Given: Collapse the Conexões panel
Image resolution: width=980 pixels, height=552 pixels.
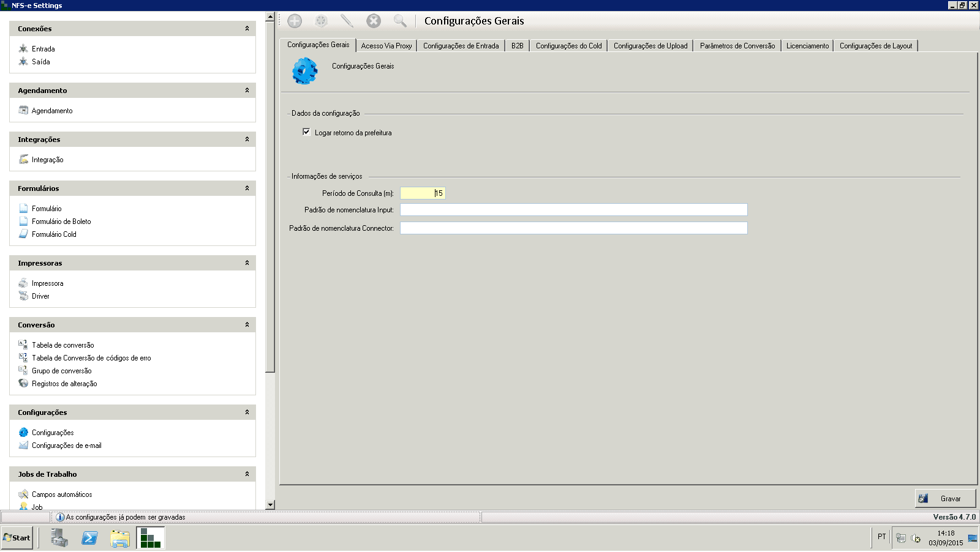Looking at the screenshot, I should coord(247,29).
